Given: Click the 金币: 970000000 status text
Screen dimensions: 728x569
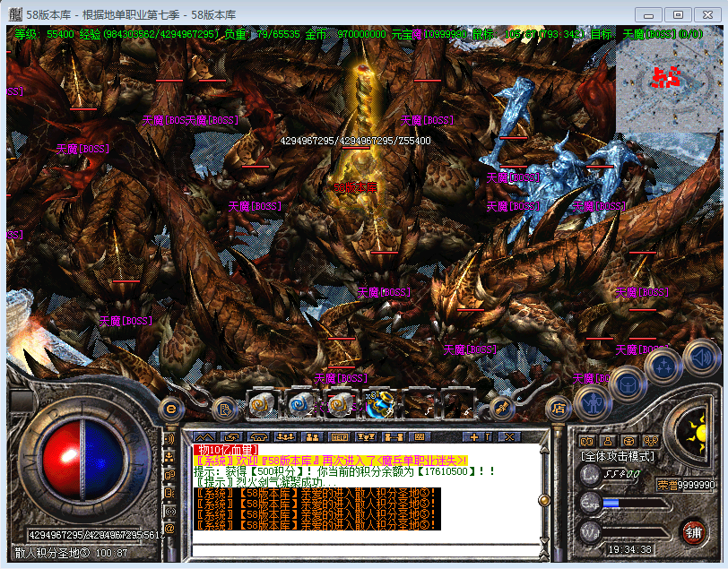Looking at the screenshot, I should point(345,34).
